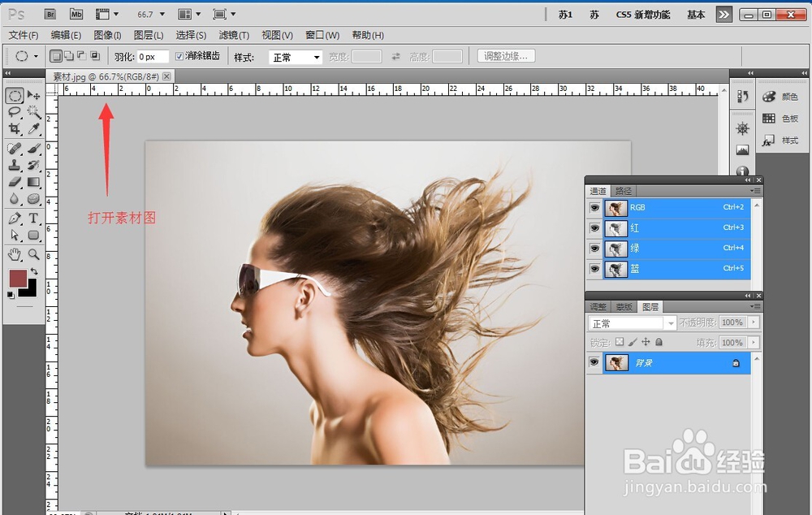This screenshot has width=812, height=515.
Task: Launch Mini Bridge from top bar
Action: (76, 15)
